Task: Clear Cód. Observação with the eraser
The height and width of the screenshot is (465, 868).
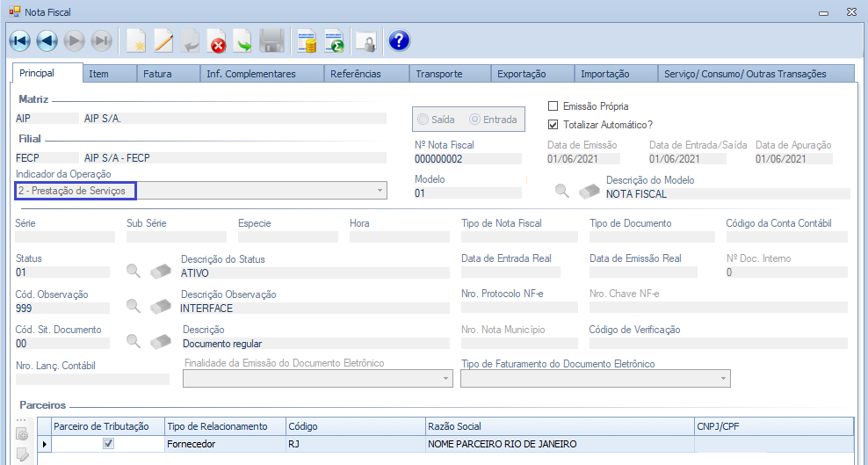Action: (x=161, y=306)
